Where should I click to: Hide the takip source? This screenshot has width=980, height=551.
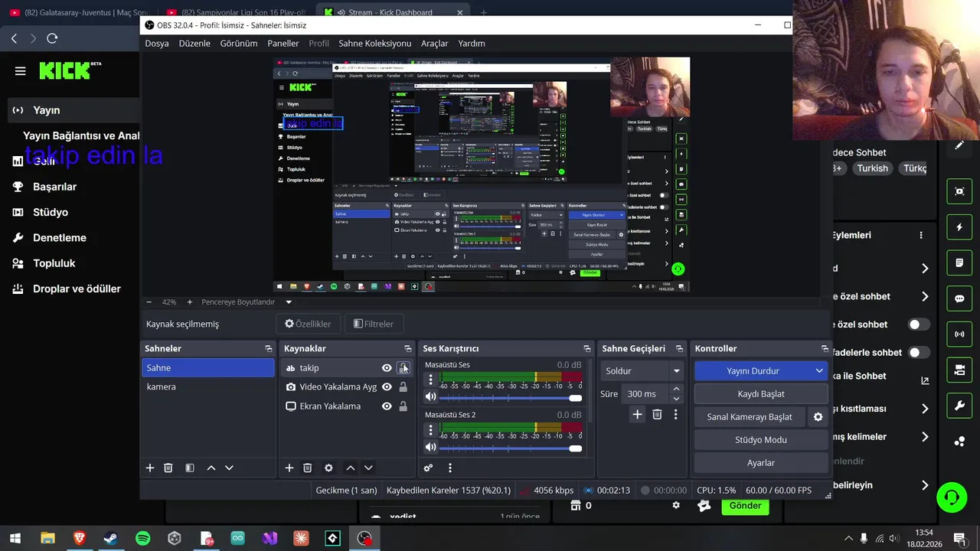[387, 368]
